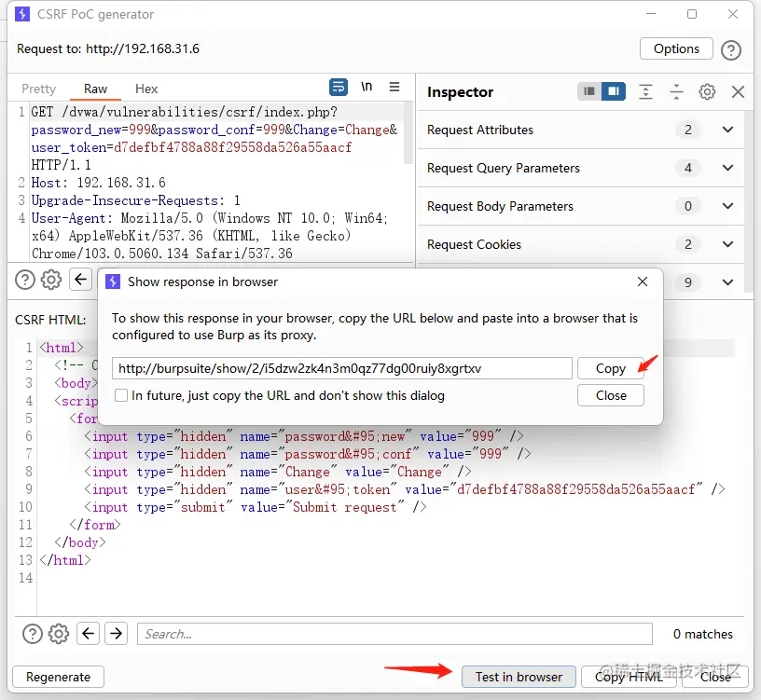Image resolution: width=761 pixels, height=700 pixels.
Task: Click the Request Attributes label
Action: click(480, 130)
